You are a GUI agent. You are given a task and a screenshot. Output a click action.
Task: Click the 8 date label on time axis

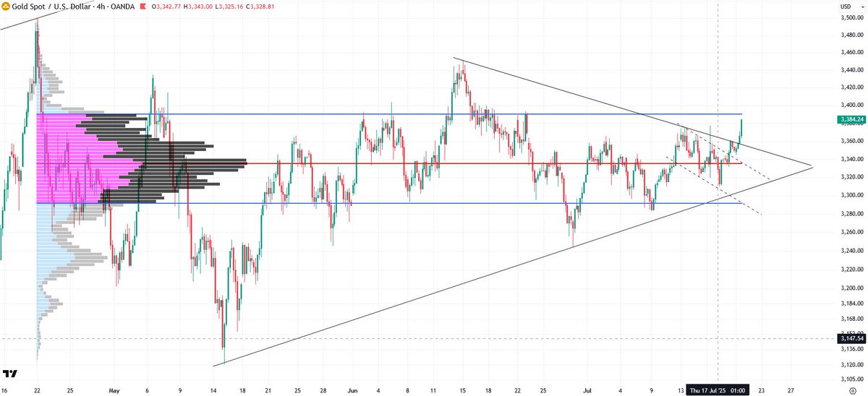pos(408,389)
